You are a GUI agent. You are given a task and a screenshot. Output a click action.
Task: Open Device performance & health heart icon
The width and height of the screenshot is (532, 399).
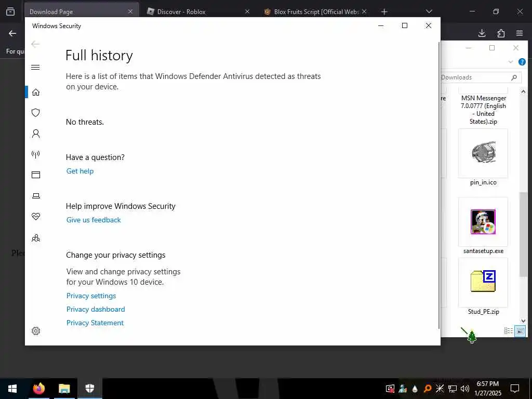click(x=36, y=217)
